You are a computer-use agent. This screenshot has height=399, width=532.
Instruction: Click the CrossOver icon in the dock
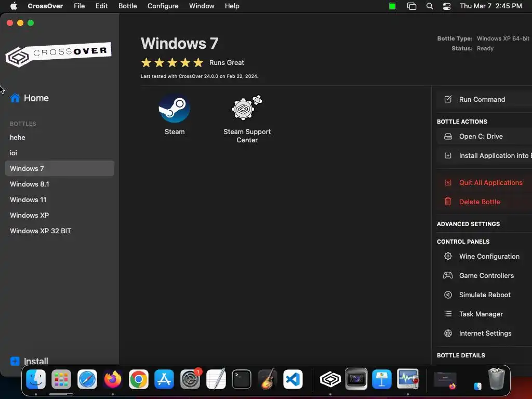[330, 379]
